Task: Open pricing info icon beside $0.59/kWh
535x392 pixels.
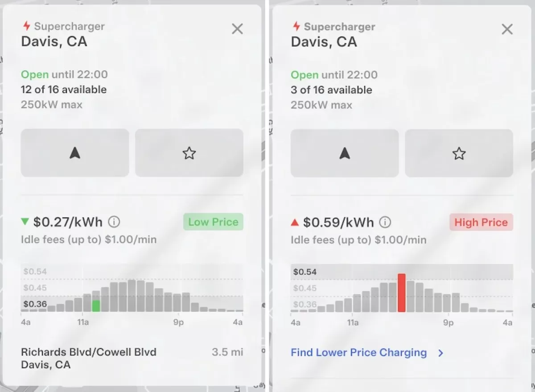Action: [x=385, y=222]
